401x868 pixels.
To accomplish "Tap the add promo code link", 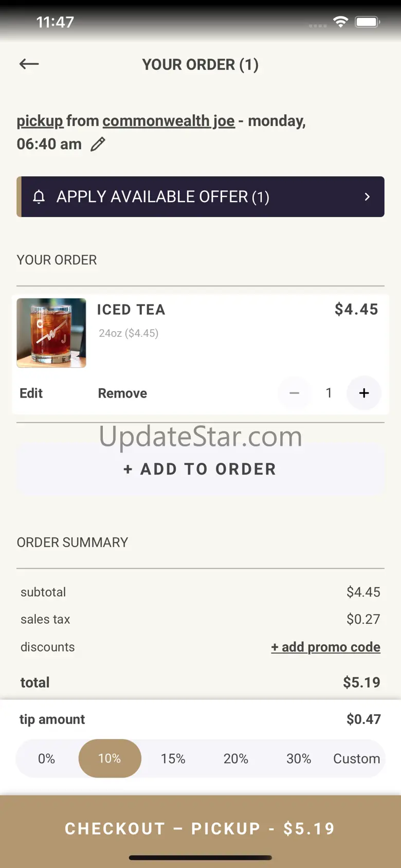I will (x=326, y=647).
